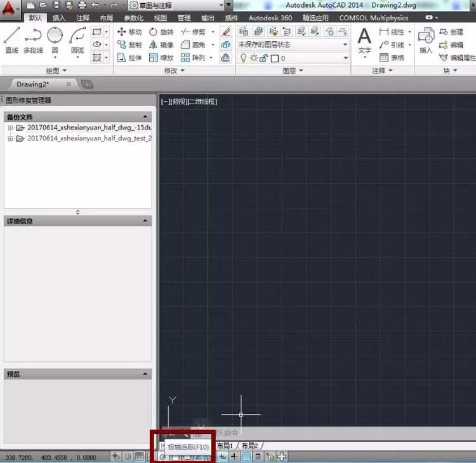
Task: Click the Rectangle tool icon
Action: 97,32
